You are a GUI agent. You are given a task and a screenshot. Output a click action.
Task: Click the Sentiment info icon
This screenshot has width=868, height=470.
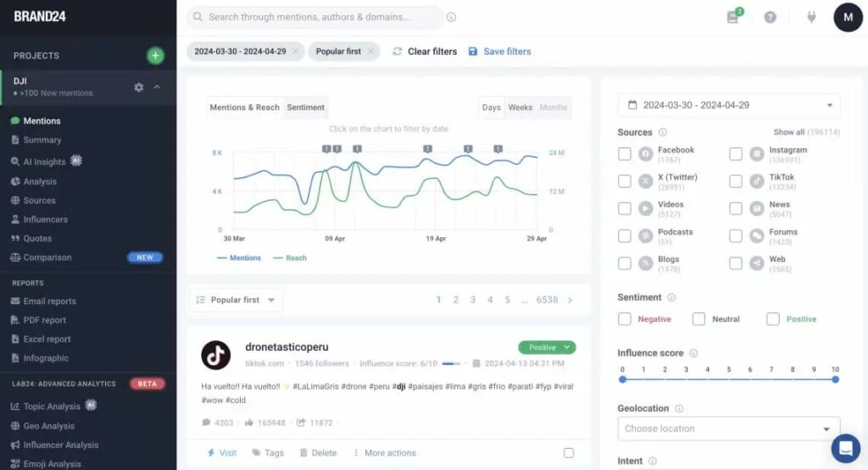(671, 297)
